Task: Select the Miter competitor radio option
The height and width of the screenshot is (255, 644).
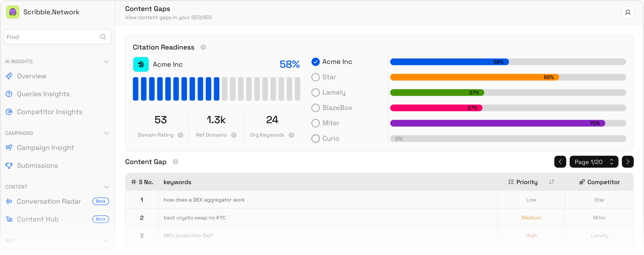Action: 315,123
